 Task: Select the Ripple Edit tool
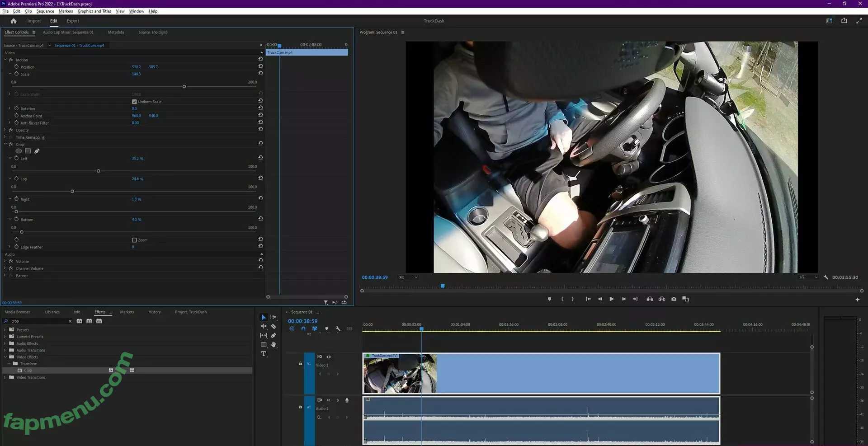point(264,326)
